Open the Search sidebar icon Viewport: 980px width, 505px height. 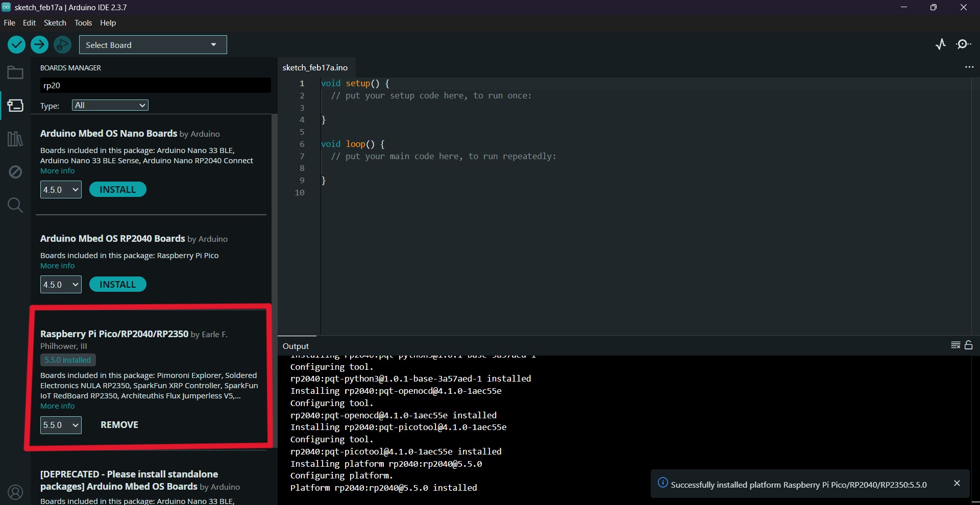(15, 205)
